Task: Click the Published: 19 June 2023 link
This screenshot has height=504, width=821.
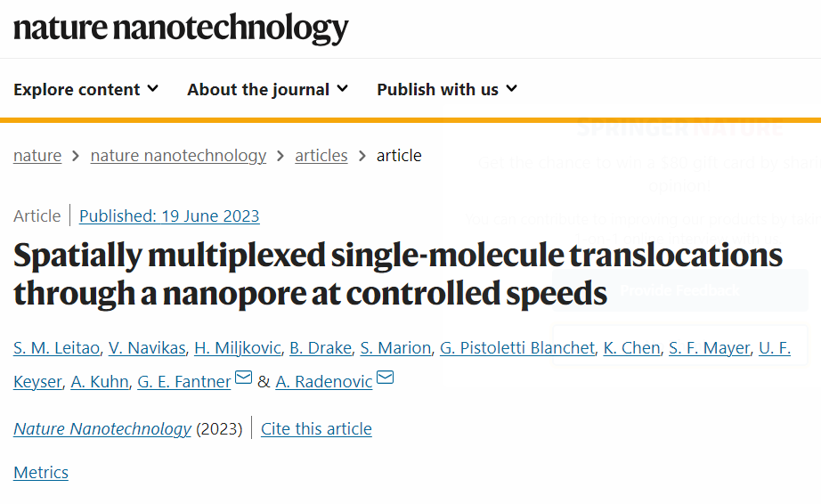Action: 169,216
